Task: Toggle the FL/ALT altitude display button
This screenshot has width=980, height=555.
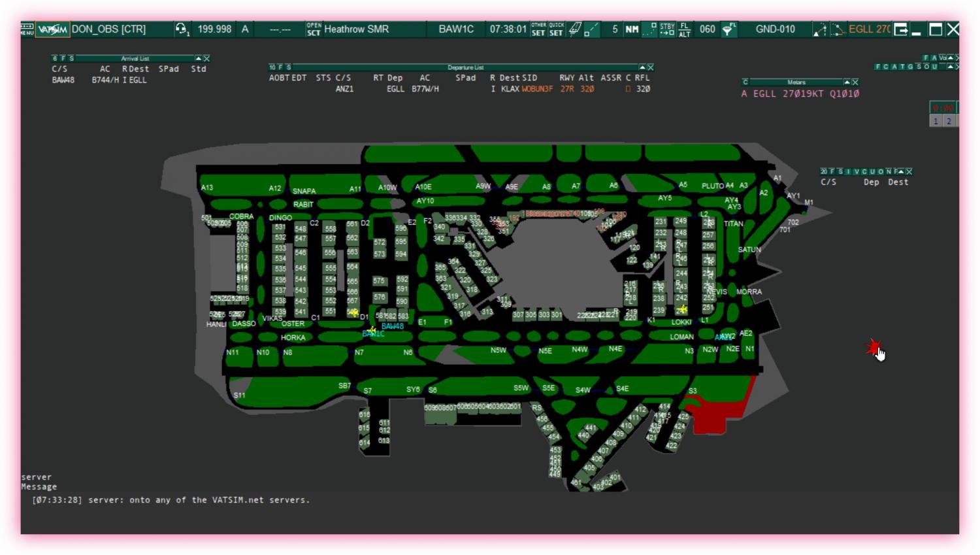Action: pos(684,29)
